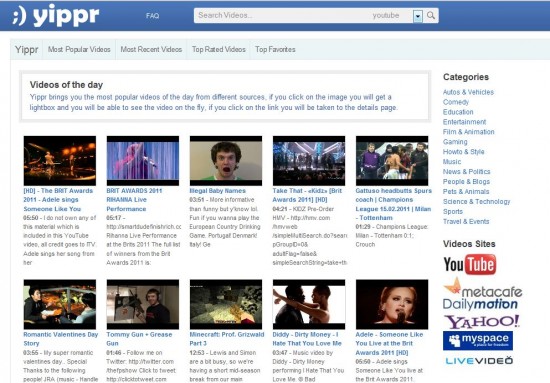Viewport: 550px width, 383px height.
Task: Select the Most Recent Videos tab
Action: pos(151,49)
